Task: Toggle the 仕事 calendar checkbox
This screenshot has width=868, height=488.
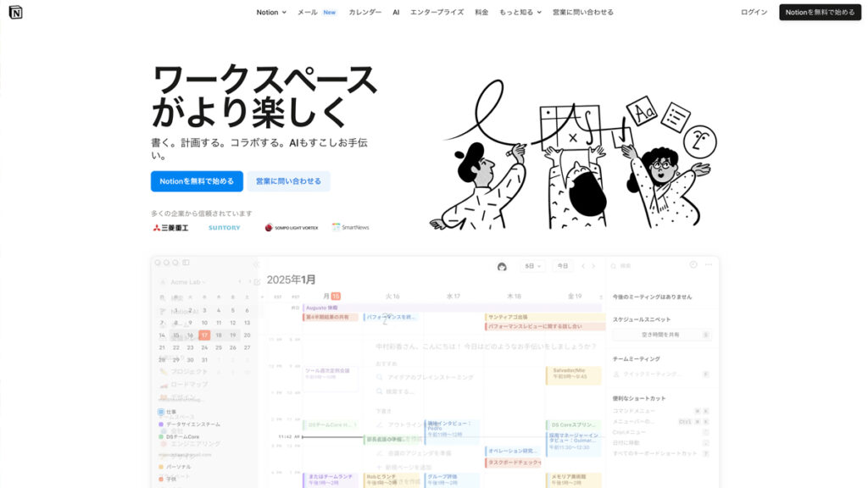Action: (x=161, y=413)
